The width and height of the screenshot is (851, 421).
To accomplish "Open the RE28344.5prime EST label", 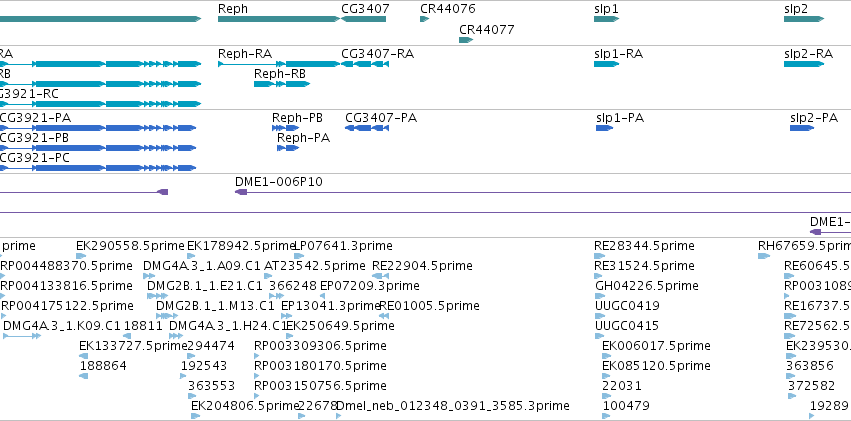I will [644, 246].
